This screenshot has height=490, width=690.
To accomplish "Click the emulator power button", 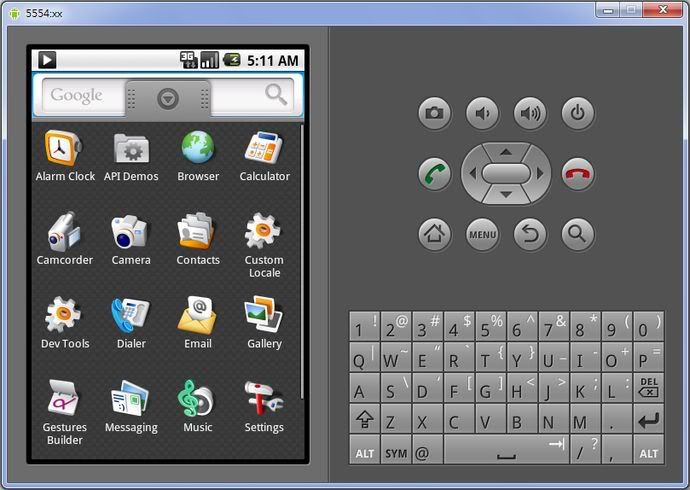I will (578, 113).
